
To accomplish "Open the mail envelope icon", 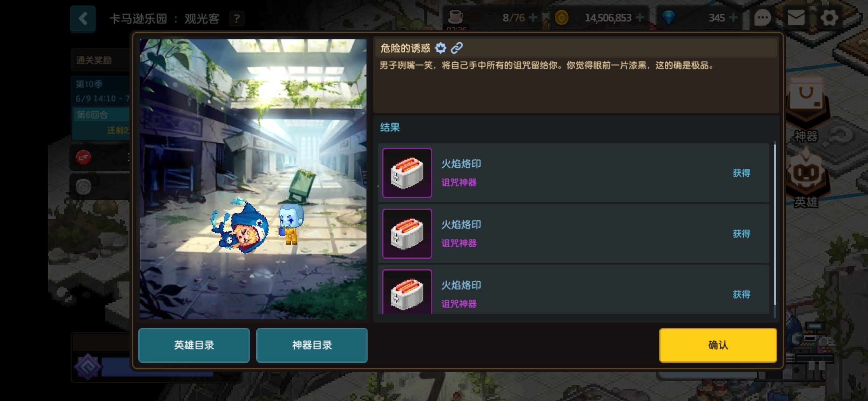I will (x=796, y=17).
